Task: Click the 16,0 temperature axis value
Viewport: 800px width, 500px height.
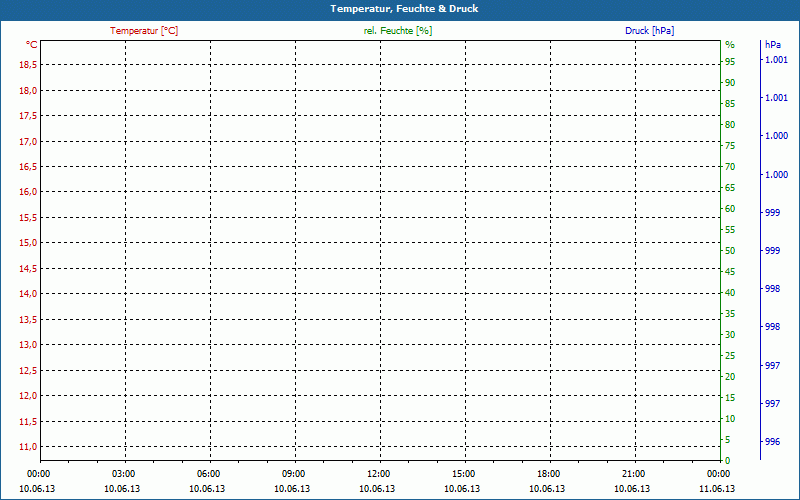Action: (x=28, y=192)
